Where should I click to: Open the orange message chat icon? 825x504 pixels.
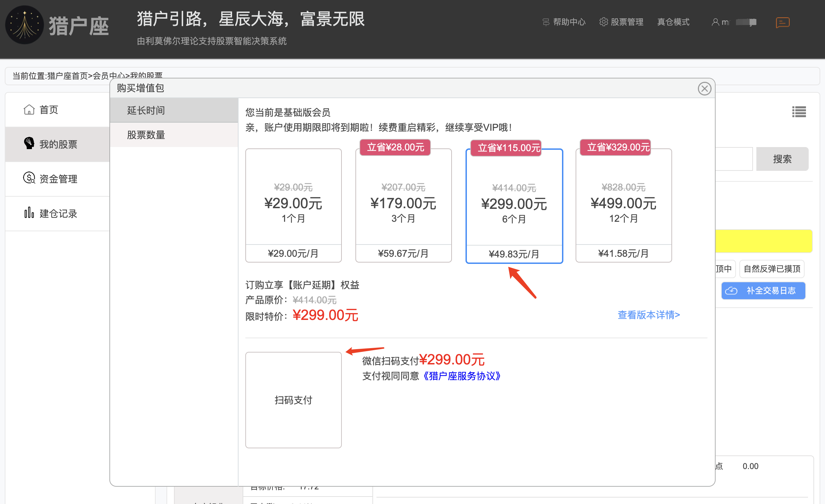click(783, 23)
